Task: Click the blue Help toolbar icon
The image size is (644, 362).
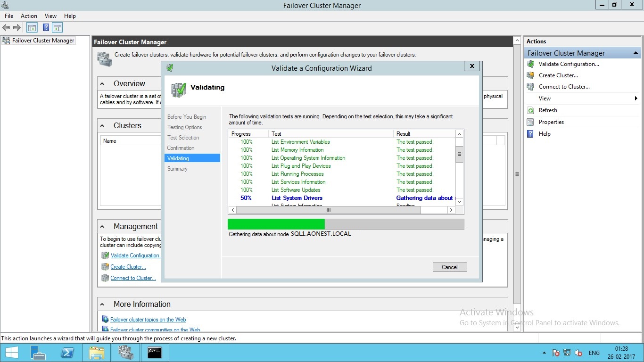Action: click(x=46, y=28)
